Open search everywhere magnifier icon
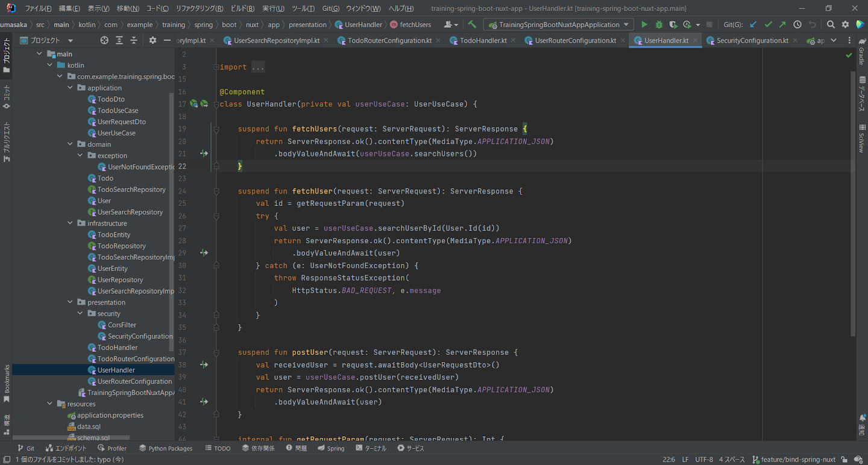Image resolution: width=868 pixels, height=465 pixels. coord(831,25)
